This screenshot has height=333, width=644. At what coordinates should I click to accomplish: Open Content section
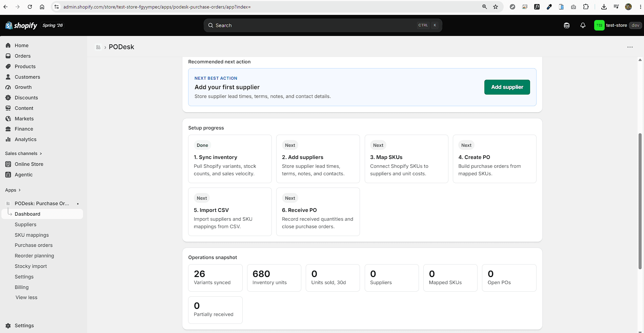click(x=24, y=108)
